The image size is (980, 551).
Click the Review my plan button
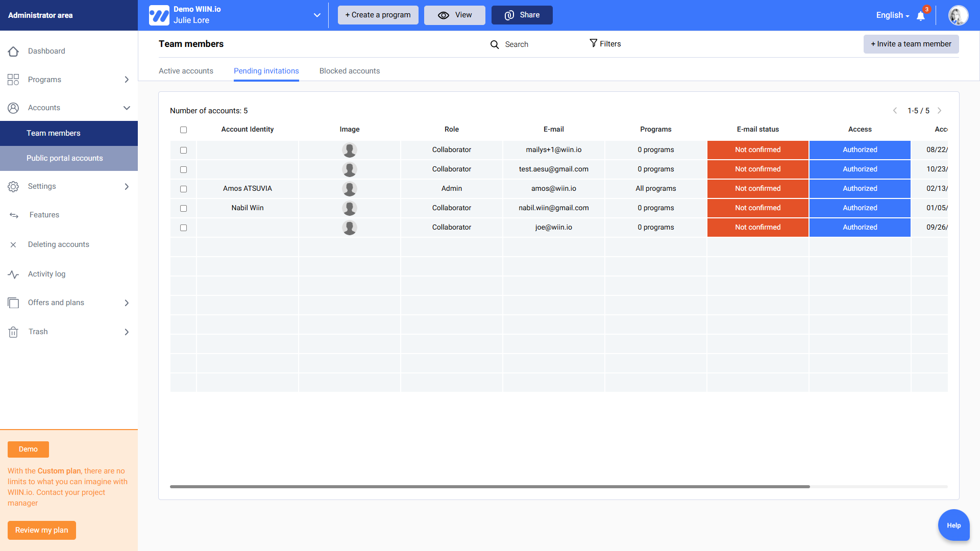tap(41, 530)
